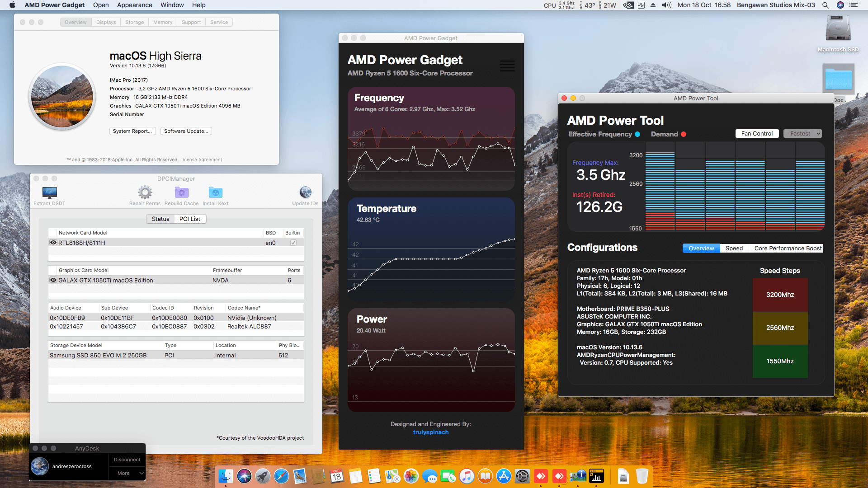Image resolution: width=868 pixels, height=488 pixels.
Task: Click Extract DSDT icon in DPCIManager
Action: (x=49, y=192)
